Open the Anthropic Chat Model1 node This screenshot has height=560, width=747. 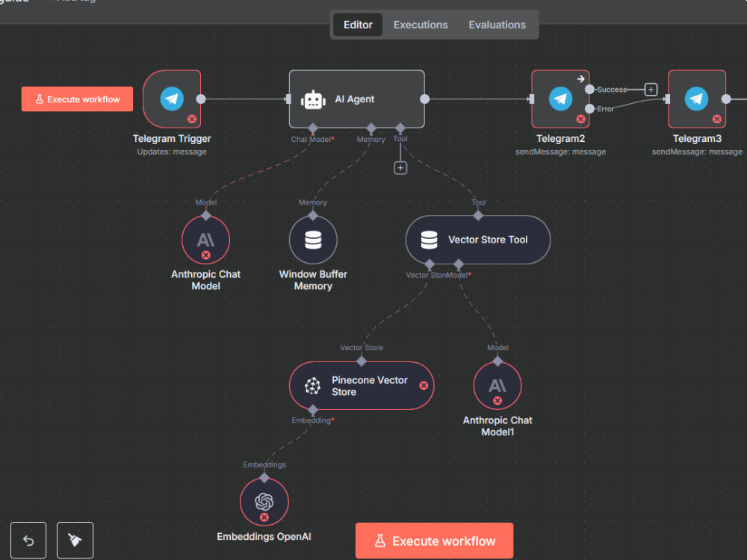point(498,386)
